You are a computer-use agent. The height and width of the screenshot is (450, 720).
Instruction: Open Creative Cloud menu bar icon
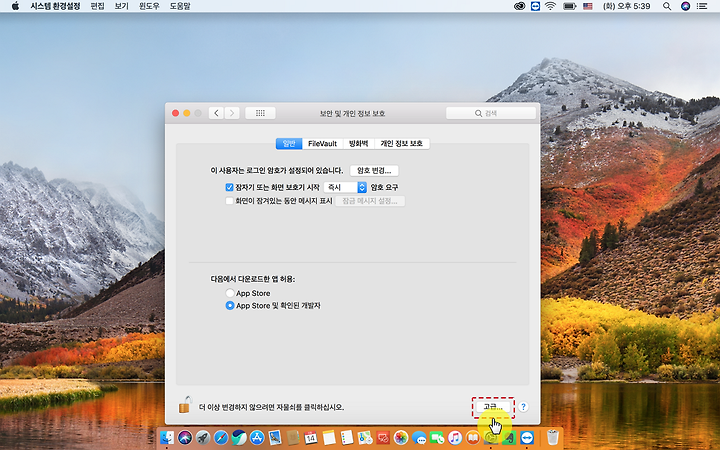[x=519, y=6]
